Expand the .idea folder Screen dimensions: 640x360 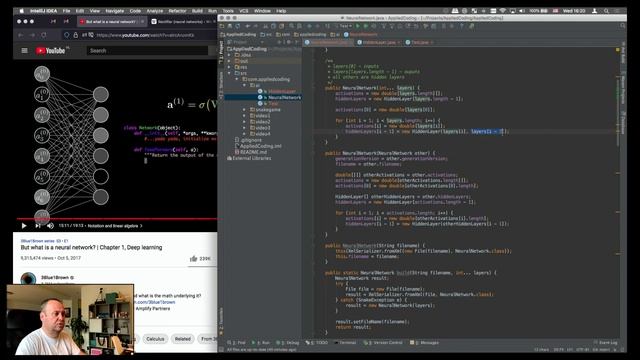[x=229, y=55]
